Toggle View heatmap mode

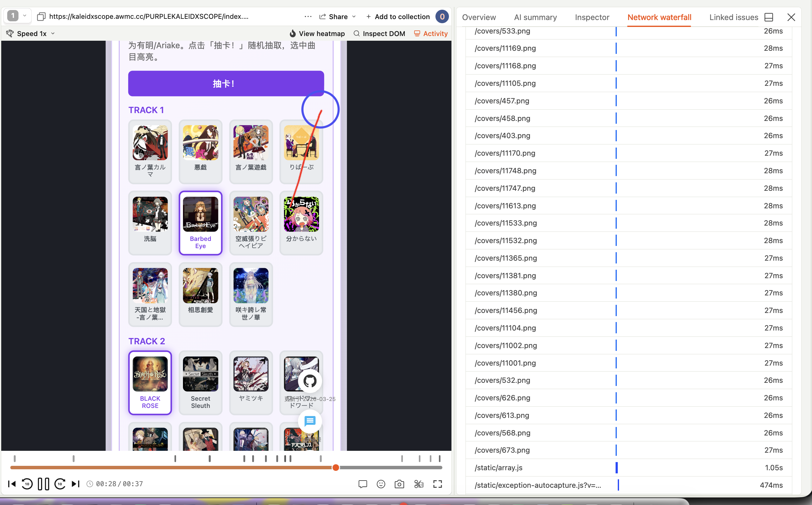coord(317,34)
